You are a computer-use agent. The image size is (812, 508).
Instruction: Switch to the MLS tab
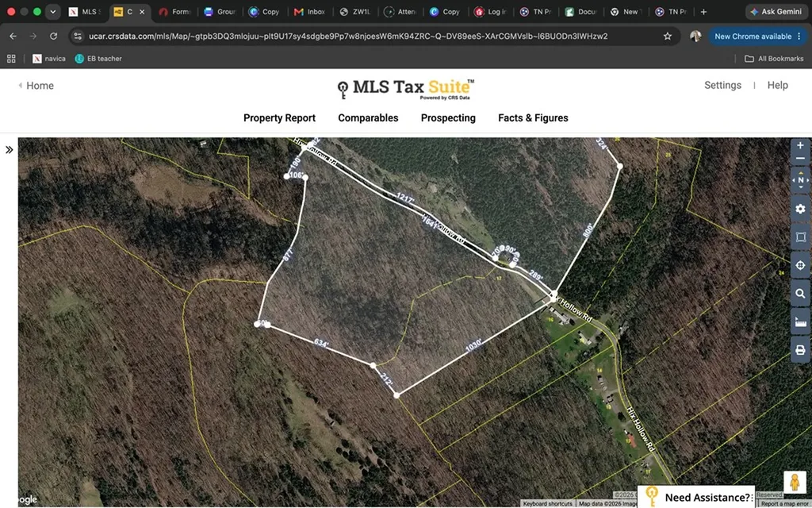(x=85, y=11)
